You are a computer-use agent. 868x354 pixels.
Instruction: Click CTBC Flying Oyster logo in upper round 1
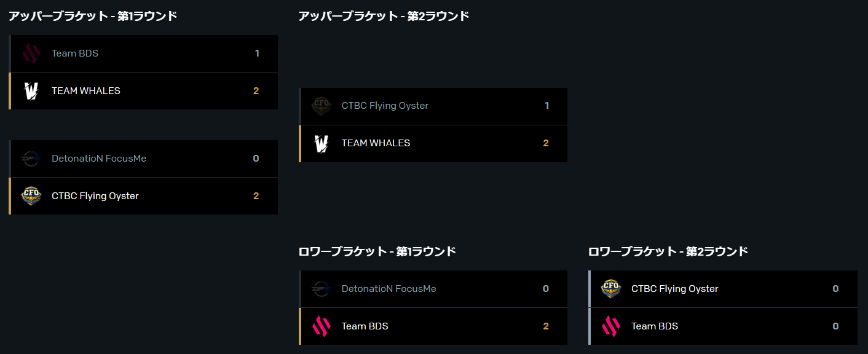pyautogui.click(x=31, y=196)
